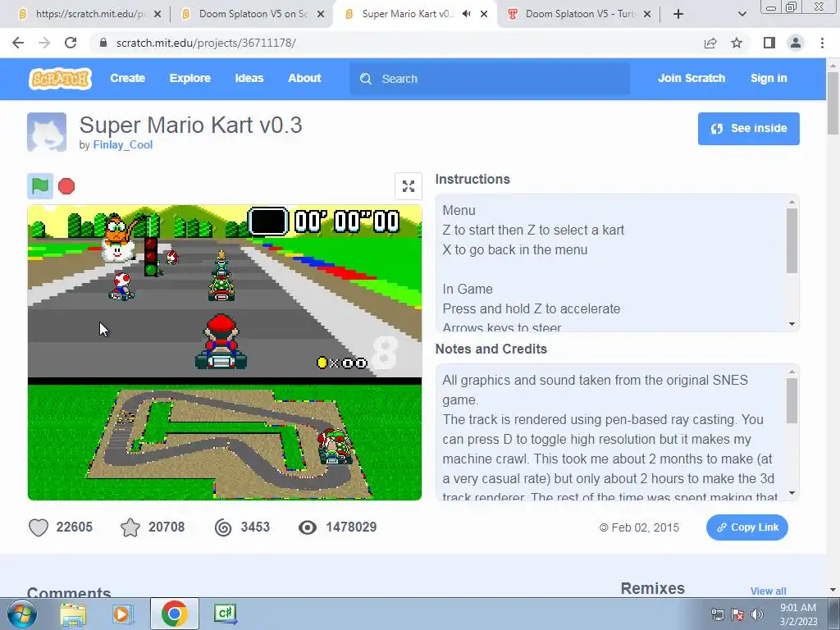
Task: View site lock information
Action: (103, 43)
